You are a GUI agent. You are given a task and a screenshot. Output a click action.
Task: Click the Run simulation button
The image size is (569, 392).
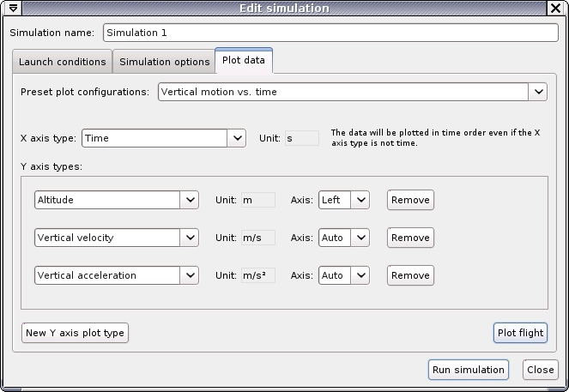coord(469,370)
